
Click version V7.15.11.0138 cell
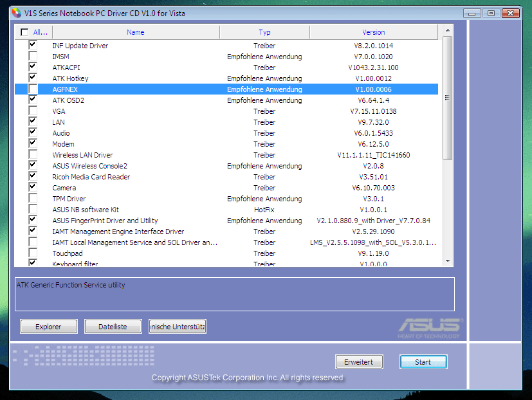374,111
